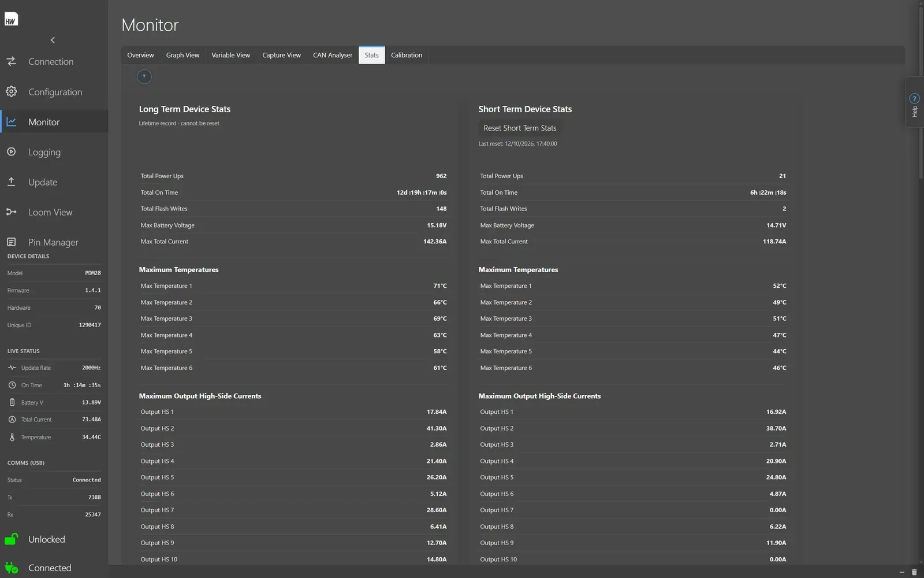Switch to the Variable View tab
The height and width of the screenshot is (578, 924).
pos(230,55)
